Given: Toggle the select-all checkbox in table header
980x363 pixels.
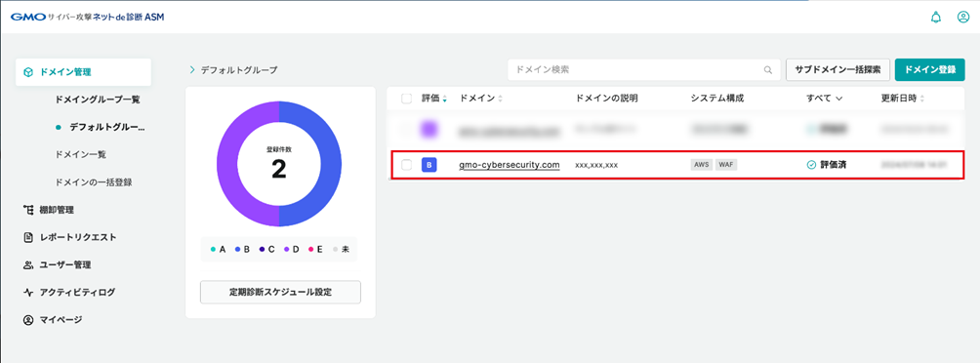Looking at the screenshot, I should click(x=406, y=99).
